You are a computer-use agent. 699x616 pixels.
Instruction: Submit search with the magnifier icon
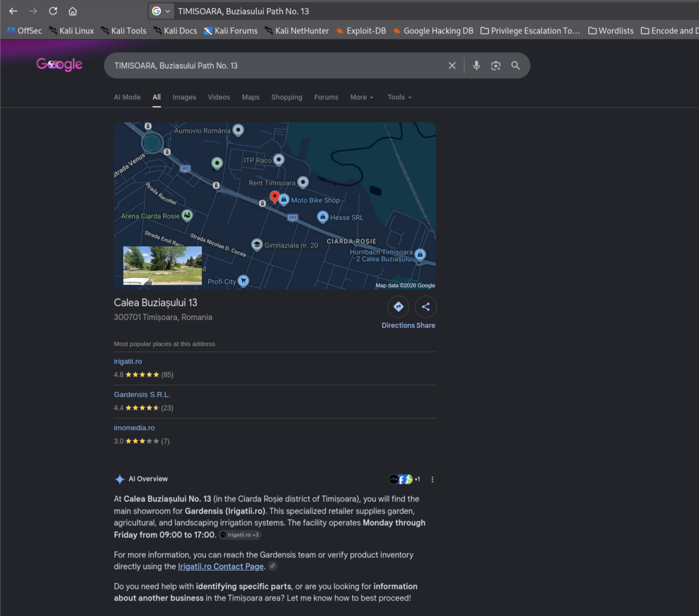[515, 66]
